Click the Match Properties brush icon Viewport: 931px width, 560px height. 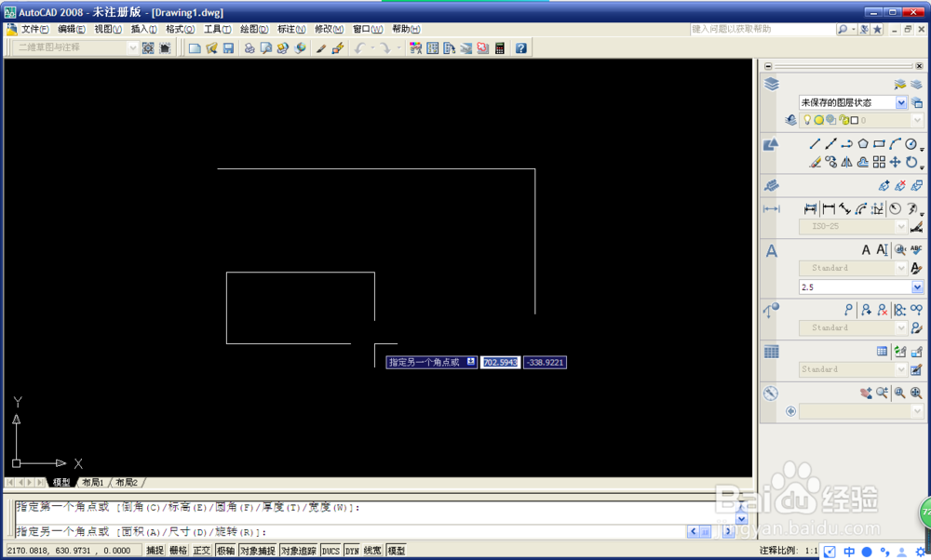320,48
